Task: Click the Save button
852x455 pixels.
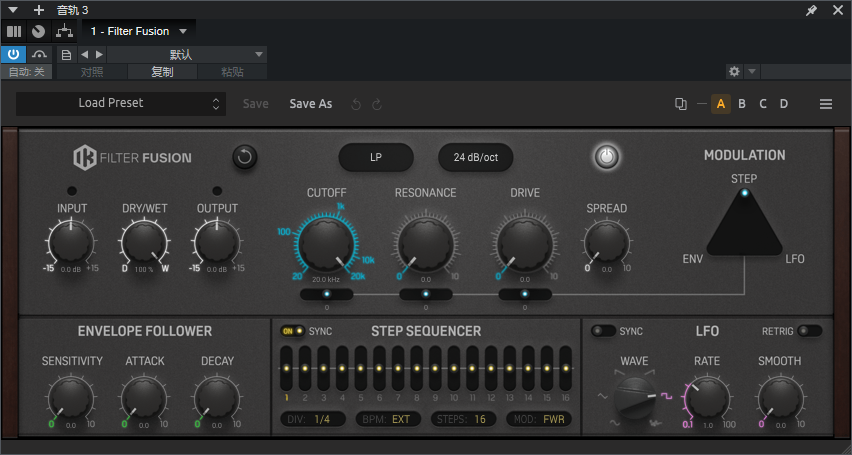Action: (x=255, y=104)
